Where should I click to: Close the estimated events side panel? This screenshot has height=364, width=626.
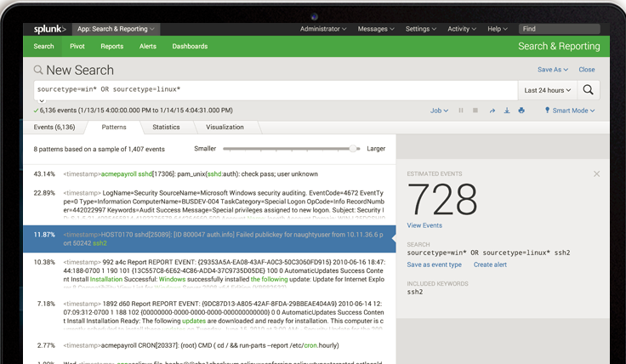pyautogui.click(x=596, y=173)
